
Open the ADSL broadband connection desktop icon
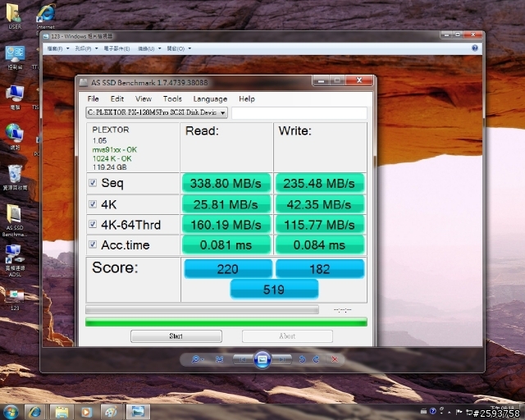pos(15,260)
